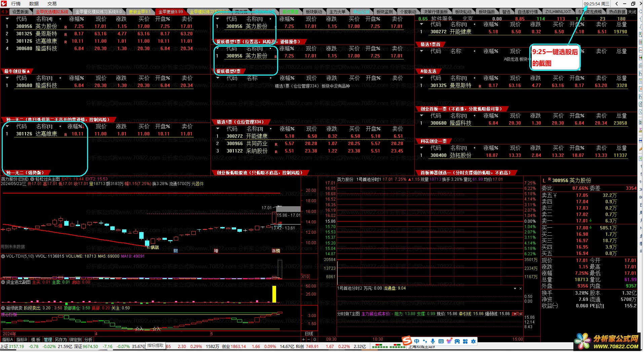Screen dimensions: 644x352
Task: Toggle Sogou Chinese/English mode button
Action: [417, 341]
